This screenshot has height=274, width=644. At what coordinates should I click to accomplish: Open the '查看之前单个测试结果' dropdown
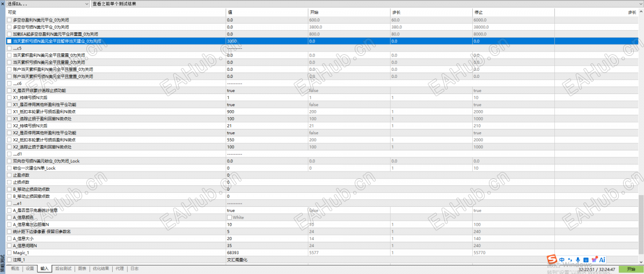pos(368,3)
